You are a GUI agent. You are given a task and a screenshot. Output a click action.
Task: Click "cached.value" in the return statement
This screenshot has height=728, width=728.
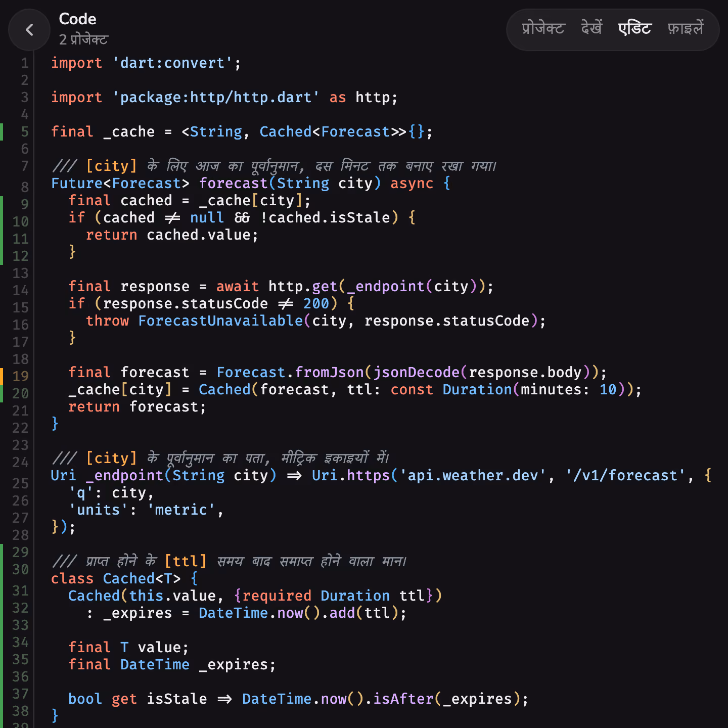[x=199, y=235]
